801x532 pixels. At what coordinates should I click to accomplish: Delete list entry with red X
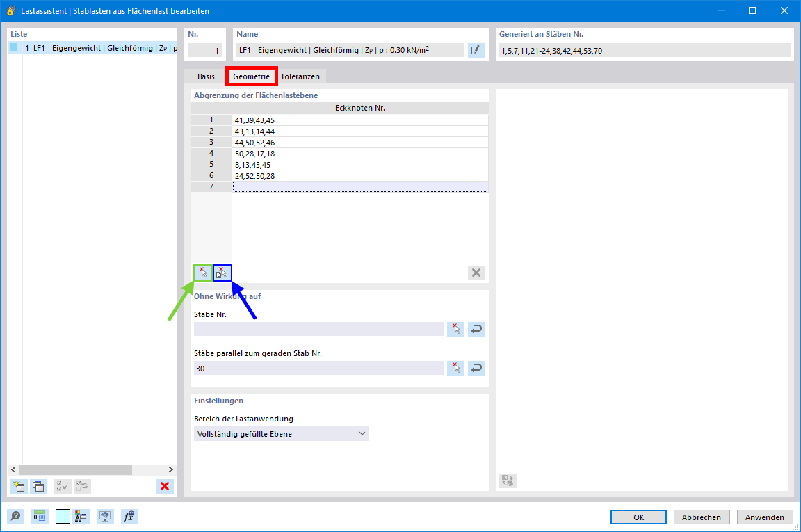[165, 486]
